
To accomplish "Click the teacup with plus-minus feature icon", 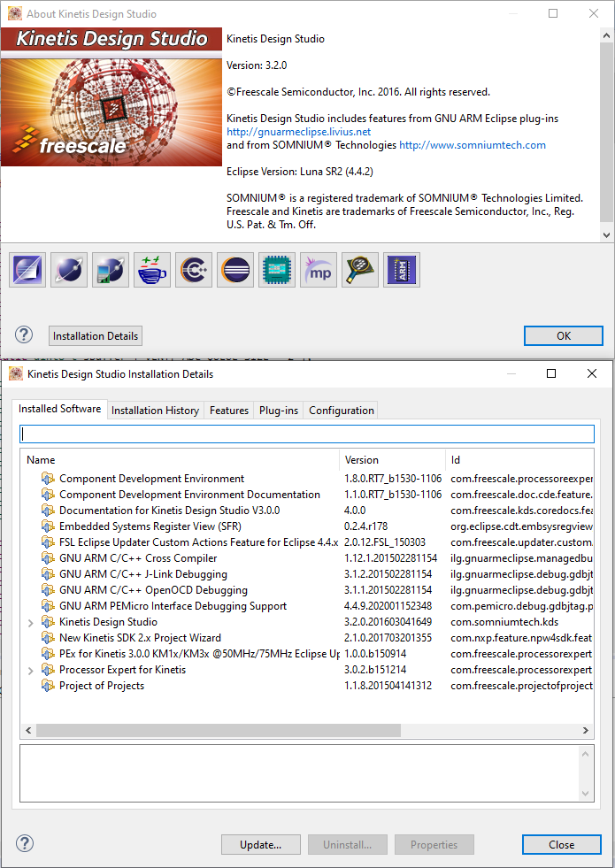I will [152, 270].
